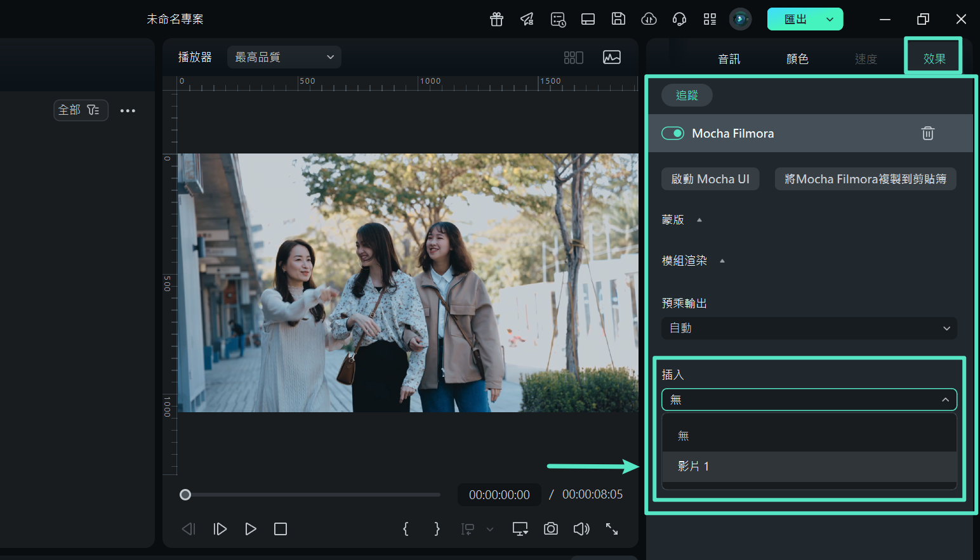This screenshot has height=560, width=980.
Task: Select 無 in the insert list
Action: pyautogui.click(x=809, y=436)
